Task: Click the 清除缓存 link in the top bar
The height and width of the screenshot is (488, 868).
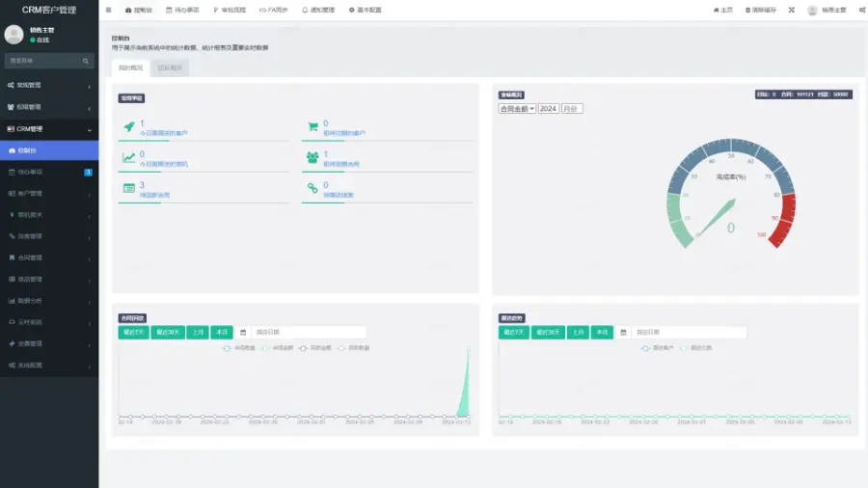Action: (x=761, y=10)
